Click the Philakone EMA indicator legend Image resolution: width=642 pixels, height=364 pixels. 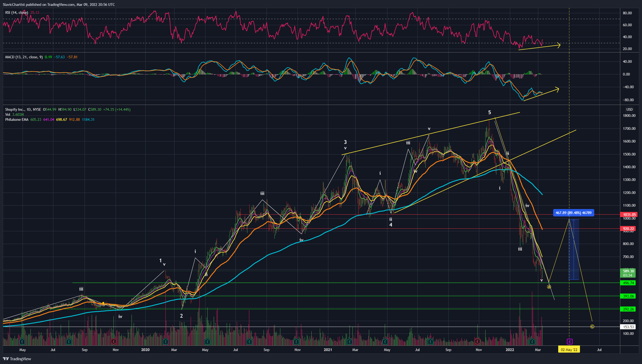(x=17, y=119)
